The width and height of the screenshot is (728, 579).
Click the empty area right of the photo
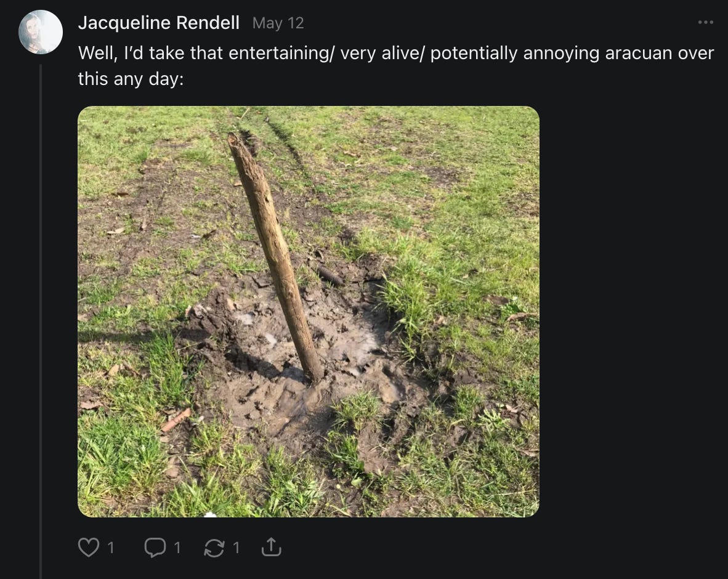coord(631,312)
